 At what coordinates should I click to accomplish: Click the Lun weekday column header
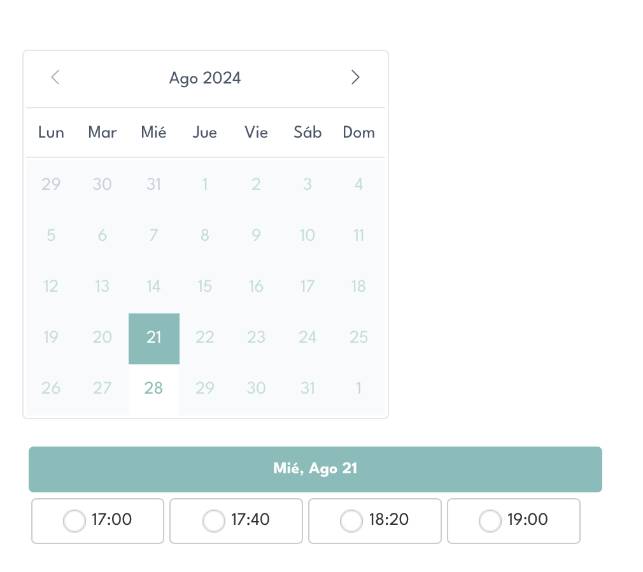point(51,132)
